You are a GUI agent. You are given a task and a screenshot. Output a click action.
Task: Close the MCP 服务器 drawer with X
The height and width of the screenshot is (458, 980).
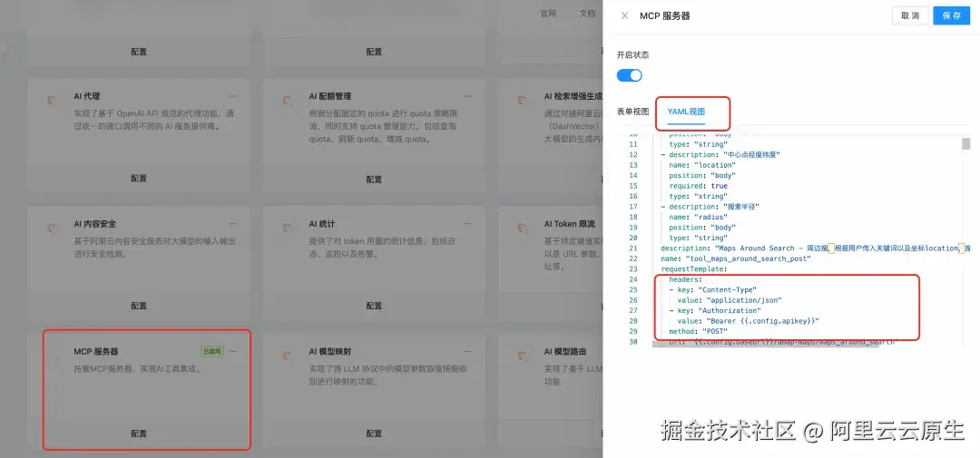point(624,16)
